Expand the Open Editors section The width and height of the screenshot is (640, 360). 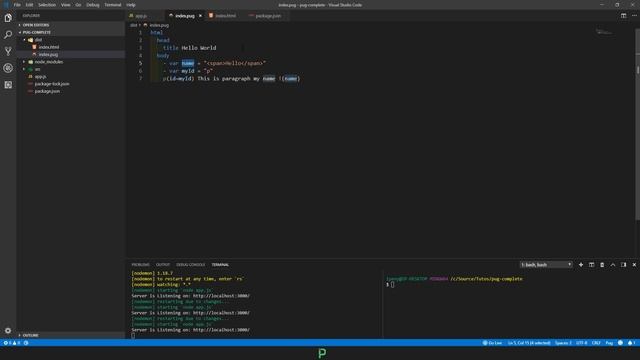pyautogui.click(x=36, y=25)
